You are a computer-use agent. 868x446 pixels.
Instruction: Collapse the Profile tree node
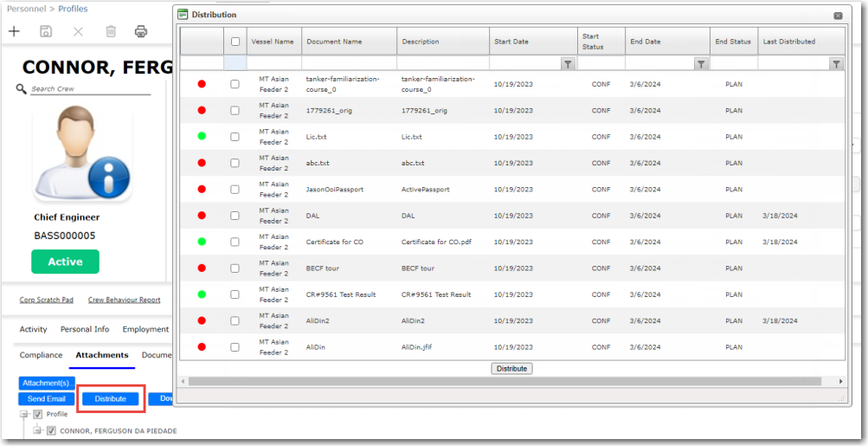pyautogui.click(x=24, y=415)
